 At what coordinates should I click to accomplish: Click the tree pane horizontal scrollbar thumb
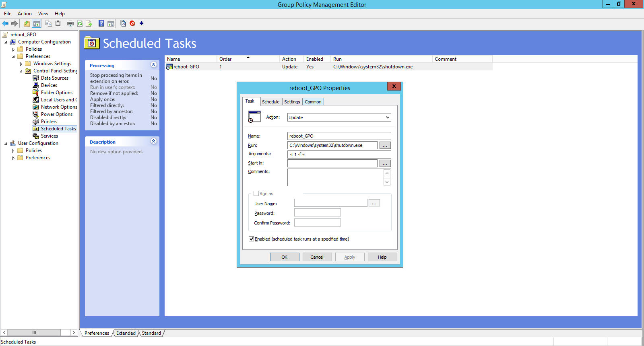click(34, 333)
